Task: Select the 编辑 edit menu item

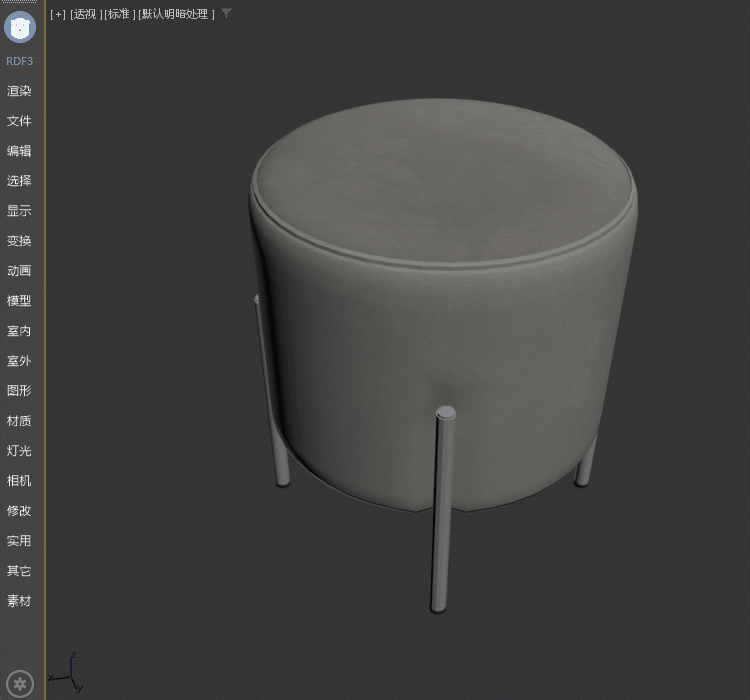Action: click(20, 151)
